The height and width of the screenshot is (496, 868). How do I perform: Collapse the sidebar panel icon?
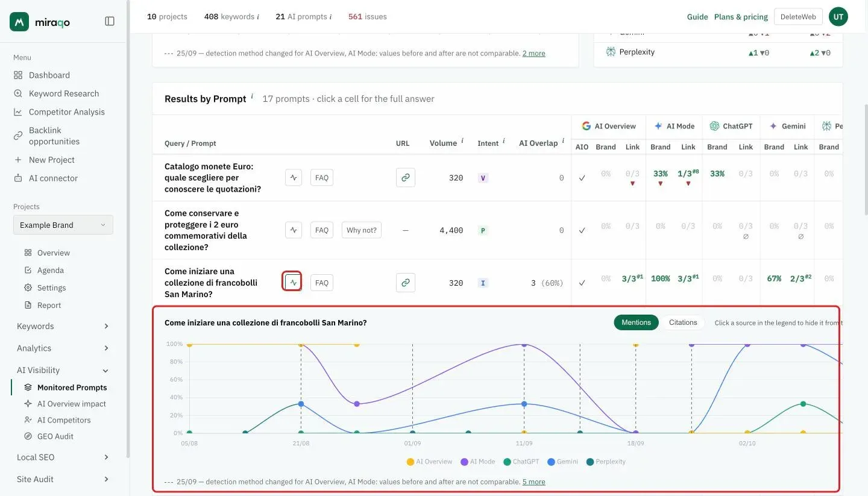click(110, 21)
